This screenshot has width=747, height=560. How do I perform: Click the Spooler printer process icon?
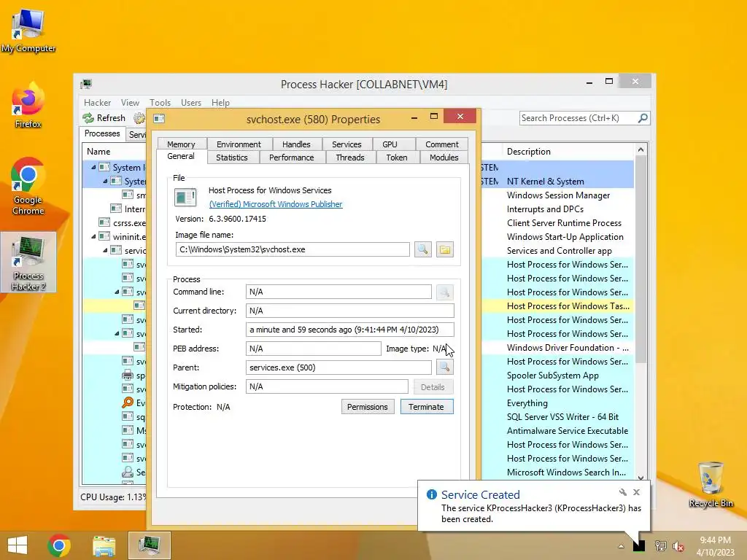(127, 376)
